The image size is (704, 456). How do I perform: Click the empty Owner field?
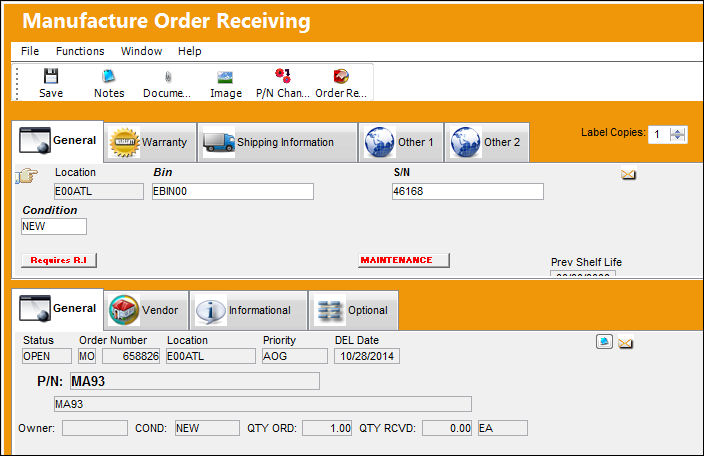click(x=95, y=428)
